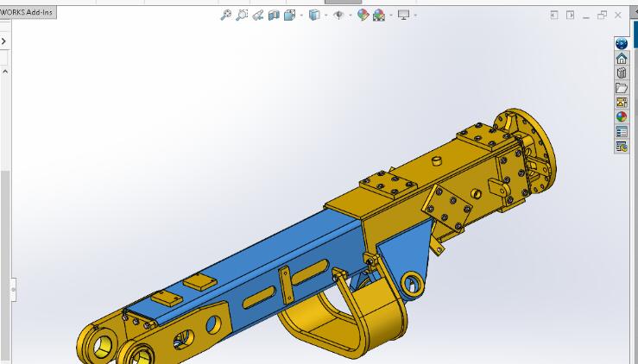Restore down the document window
638x364 pixels.
pos(602,16)
